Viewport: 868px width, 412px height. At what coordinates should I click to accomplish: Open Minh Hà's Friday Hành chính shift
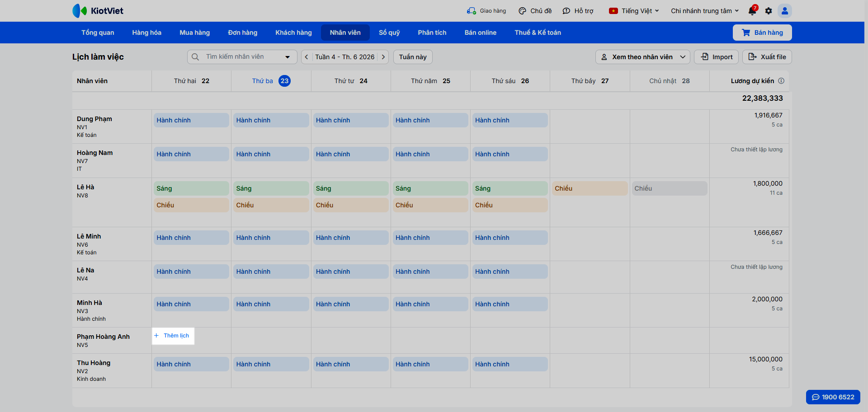(510, 304)
